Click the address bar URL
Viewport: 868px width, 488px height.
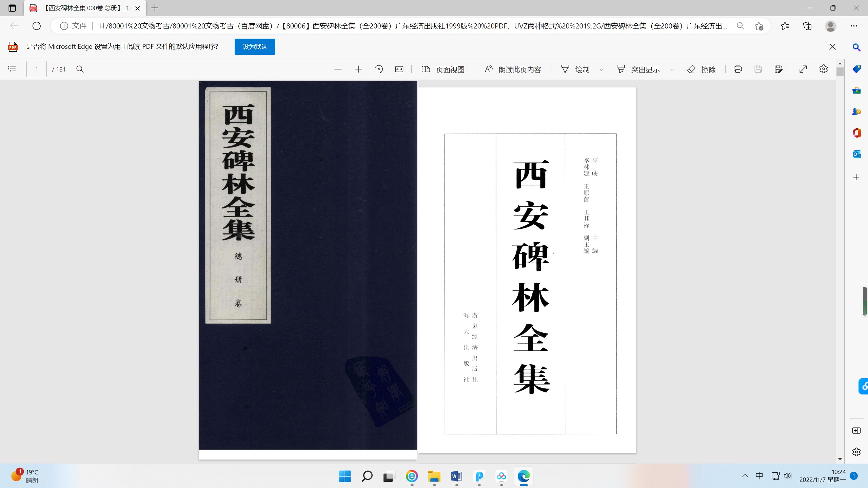click(413, 26)
